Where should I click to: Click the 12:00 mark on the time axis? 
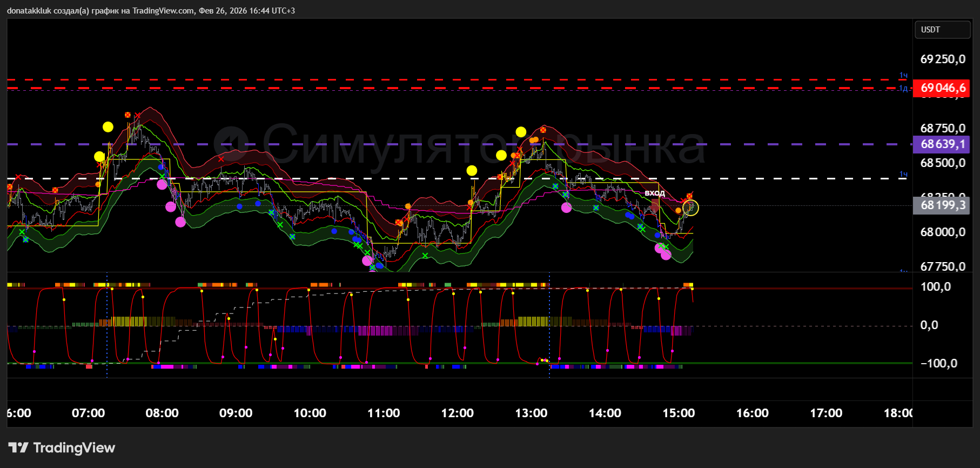pyautogui.click(x=457, y=413)
